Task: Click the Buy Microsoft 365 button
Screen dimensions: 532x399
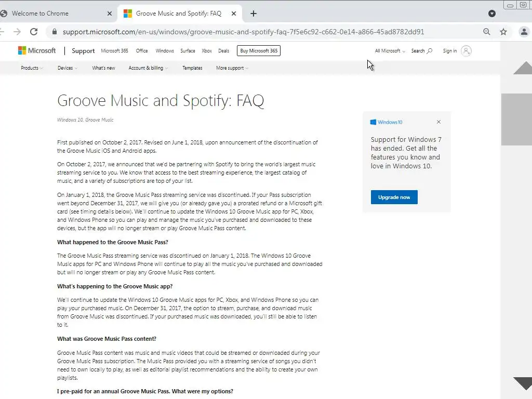Action: point(259,51)
